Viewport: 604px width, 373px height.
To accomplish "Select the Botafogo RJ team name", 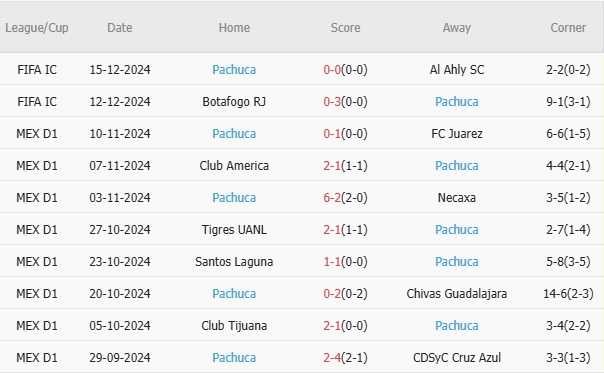I will point(234,102).
